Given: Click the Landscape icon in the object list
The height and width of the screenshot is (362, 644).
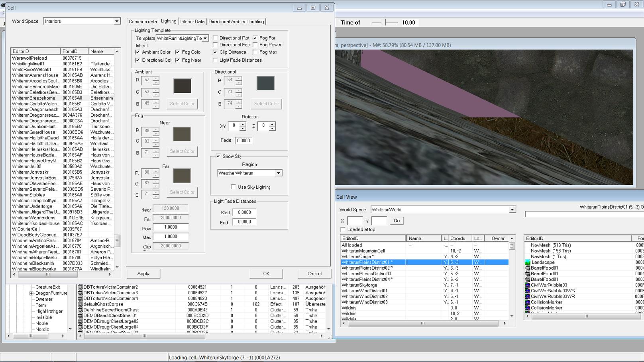Looking at the screenshot, I should point(528,262).
